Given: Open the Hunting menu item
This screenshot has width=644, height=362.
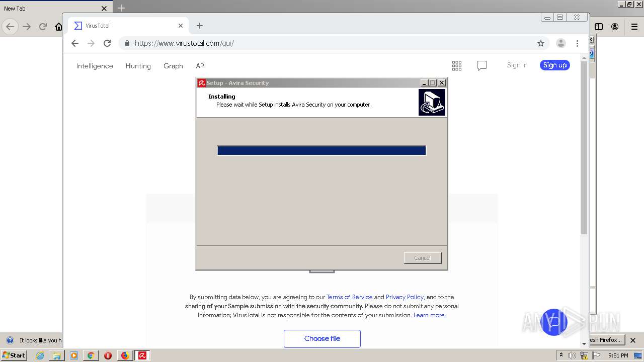Looking at the screenshot, I should 138,66.
